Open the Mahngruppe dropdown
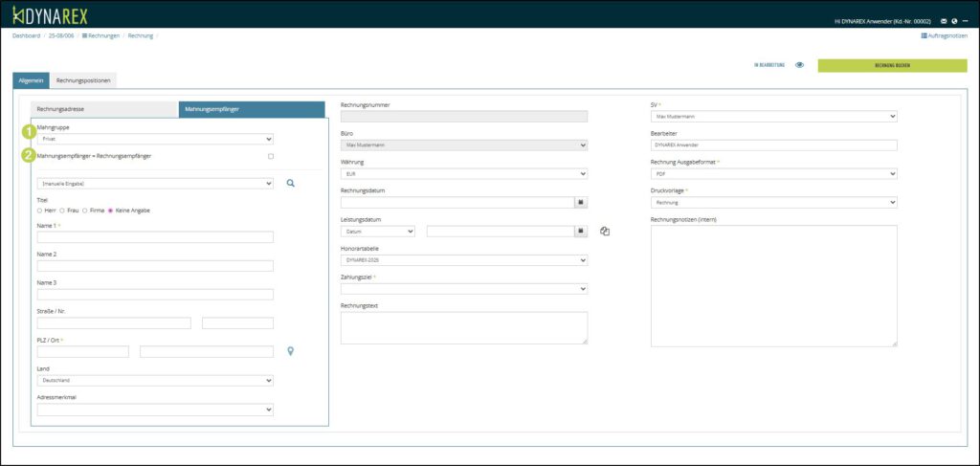The width and height of the screenshot is (980, 466). coord(155,139)
